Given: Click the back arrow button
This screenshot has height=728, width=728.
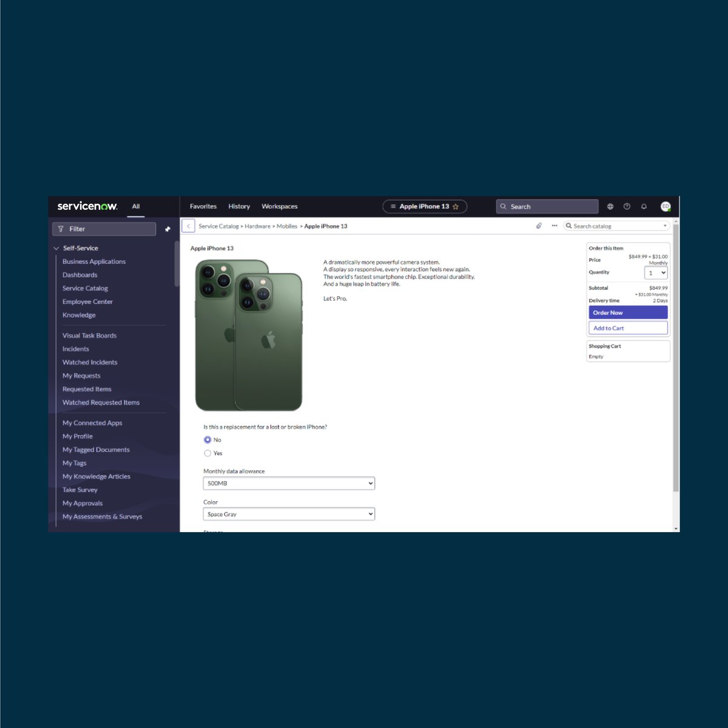Looking at the screenshot, I should (x=188, y=226).
